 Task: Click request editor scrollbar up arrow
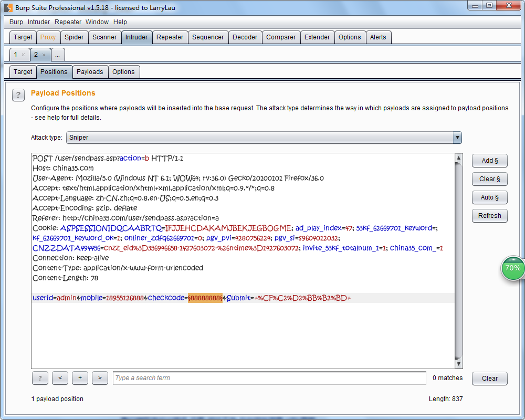pos(459,157)
